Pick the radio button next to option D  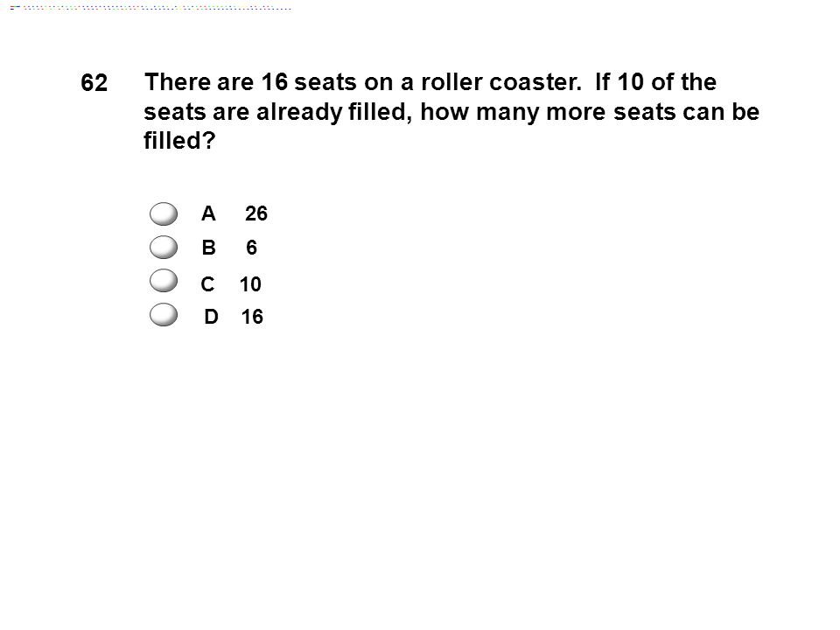[x=164, y=314]
